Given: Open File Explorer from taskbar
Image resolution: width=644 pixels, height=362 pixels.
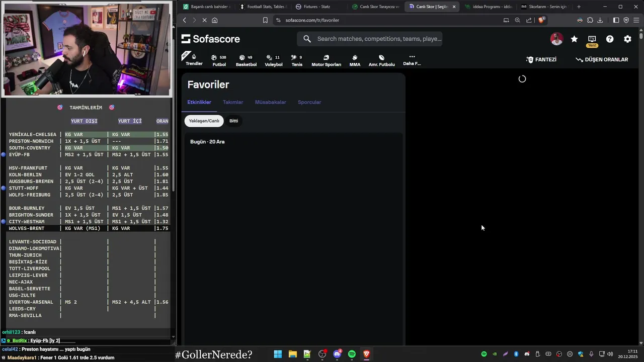Looking at the screenshot, I should tap(292, 354).
